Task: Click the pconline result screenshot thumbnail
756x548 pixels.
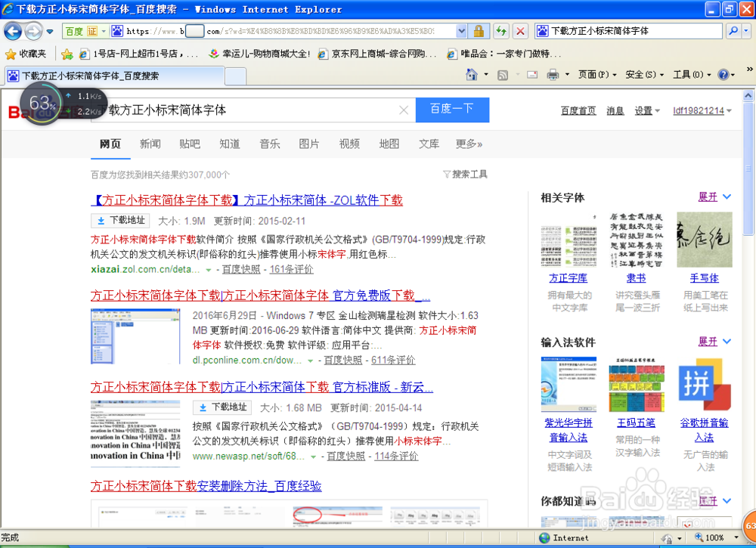Action: point(135,336)
